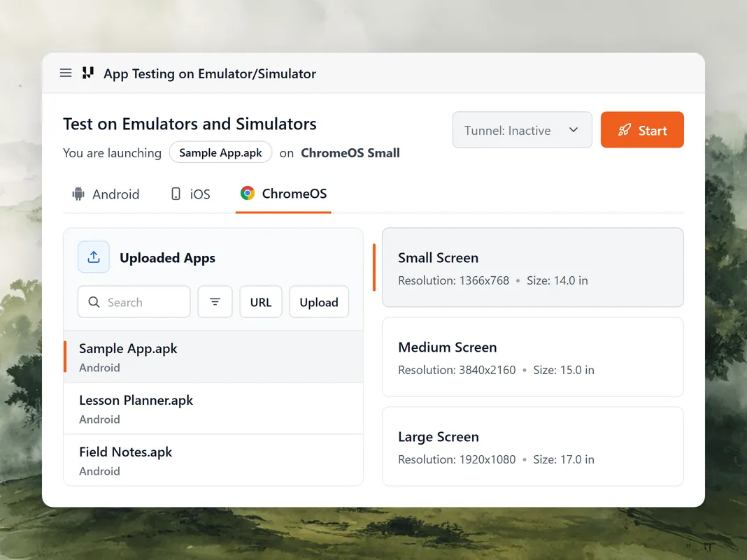747x560 pixels.
Task: Click the upload icon beside Uploaded Apps
Action: coord(94,257)
